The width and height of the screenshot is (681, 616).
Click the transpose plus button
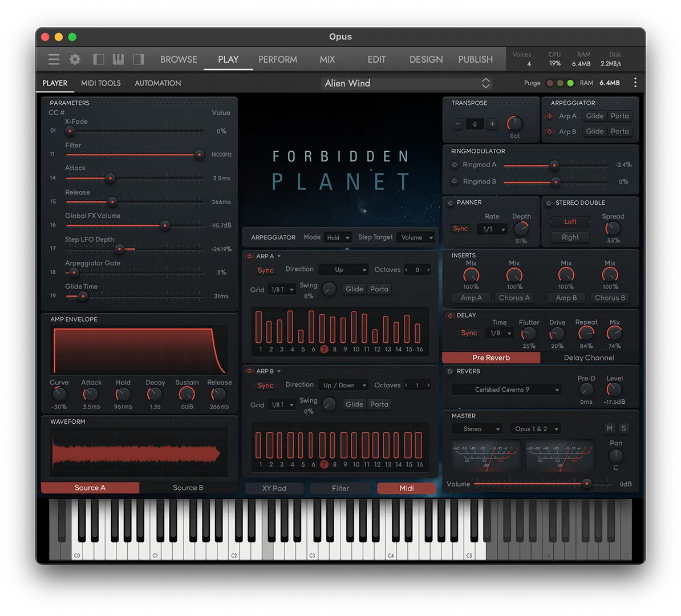click(492, 124)
